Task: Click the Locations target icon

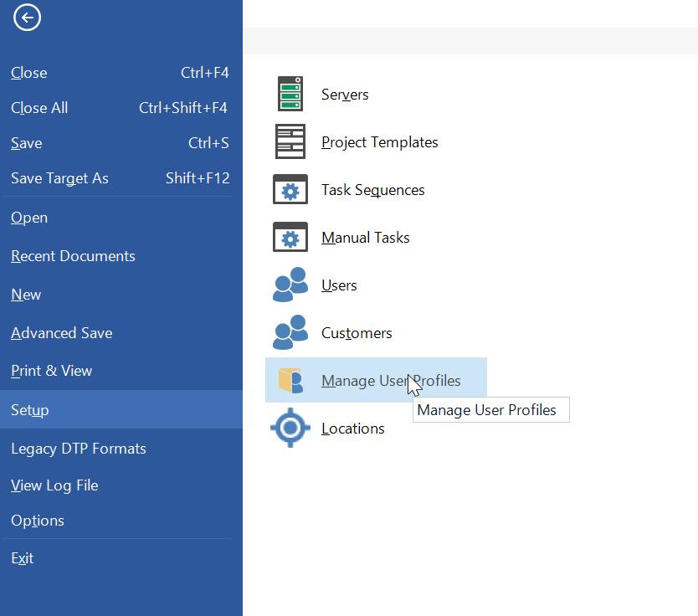Action: (x=290, y=428)
